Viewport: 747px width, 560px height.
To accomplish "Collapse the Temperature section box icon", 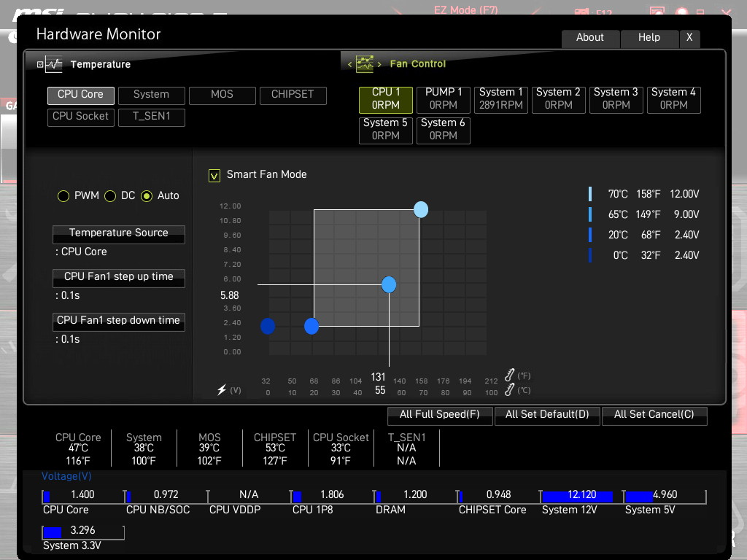I will [40, 64].
